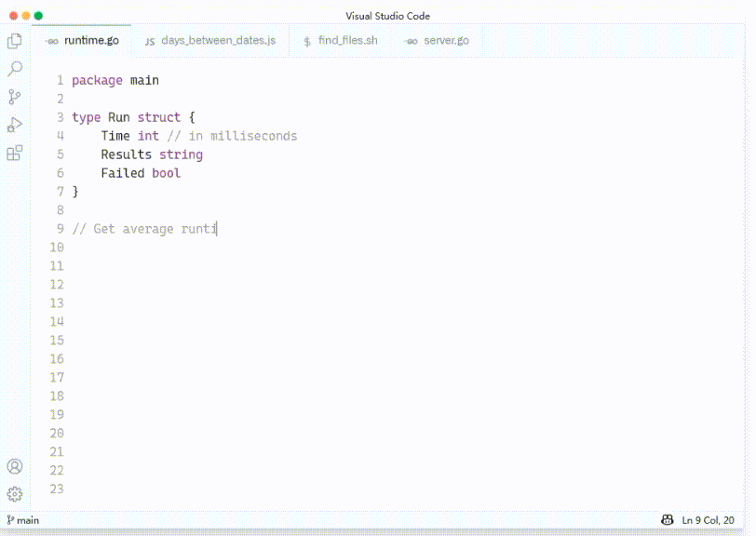
Task: Open the Source Control view
Action: tap(15, 97)
